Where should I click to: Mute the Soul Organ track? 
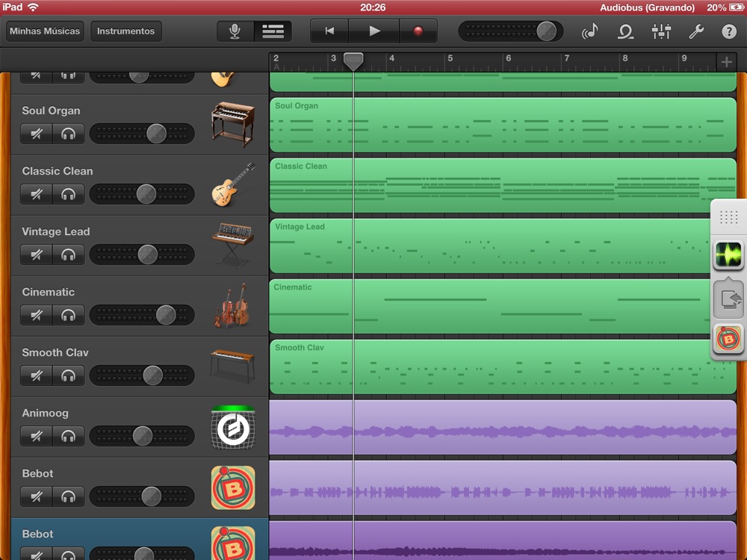coord(36,134)
